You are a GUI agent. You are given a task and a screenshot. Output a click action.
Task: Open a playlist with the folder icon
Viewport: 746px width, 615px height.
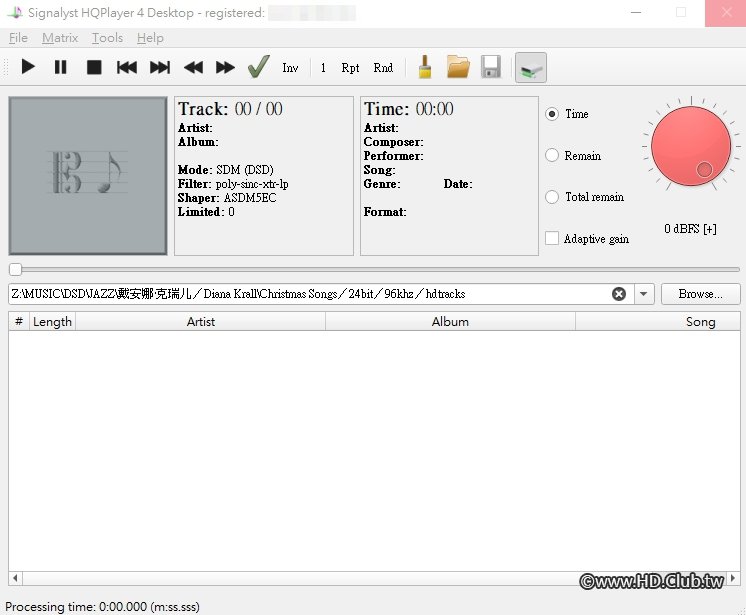pyautogui.click(x=458, y=67)
